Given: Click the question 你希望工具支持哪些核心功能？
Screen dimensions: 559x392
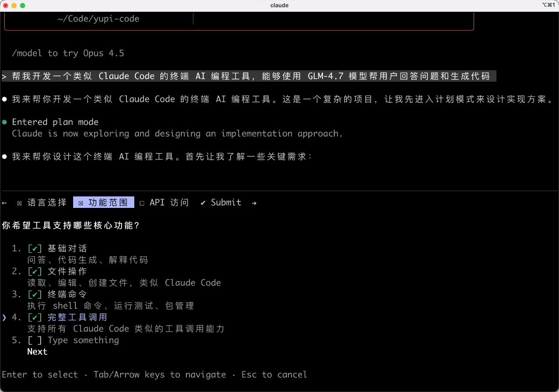Looking at the screenshot, I should click(x=71, y=226).
